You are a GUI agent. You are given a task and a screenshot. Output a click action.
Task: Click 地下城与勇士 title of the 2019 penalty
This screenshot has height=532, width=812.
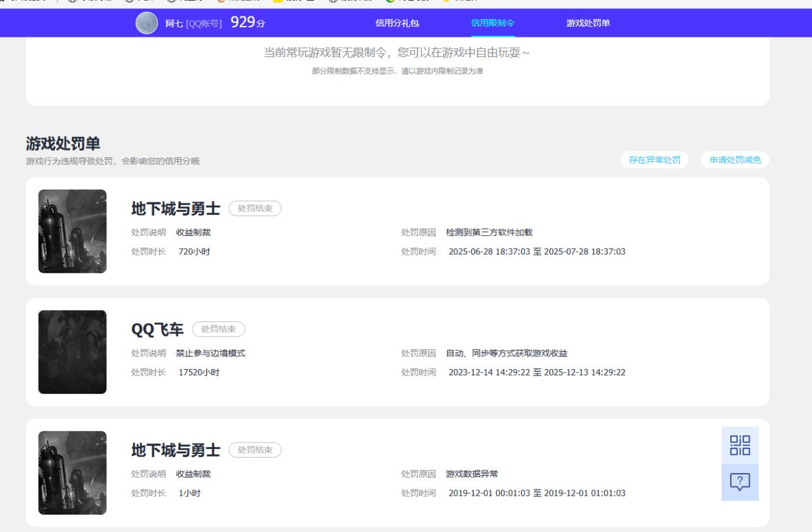point(176,450)
